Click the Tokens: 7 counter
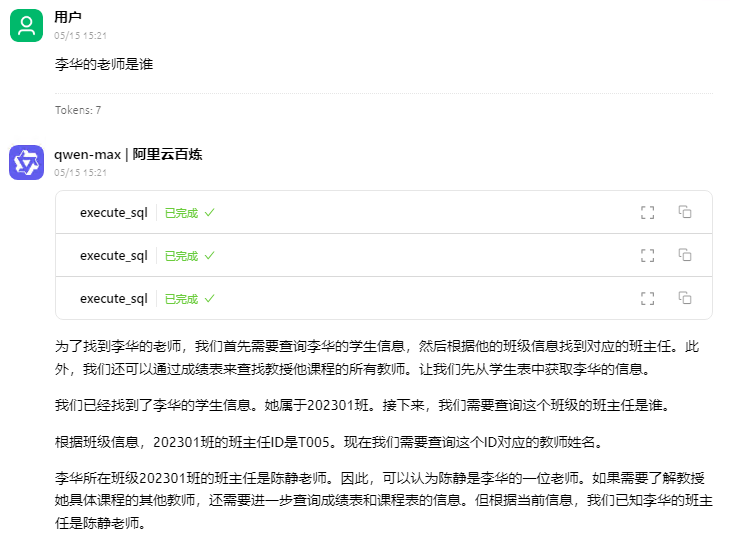 pyautogui.click(x=78, y=110)
